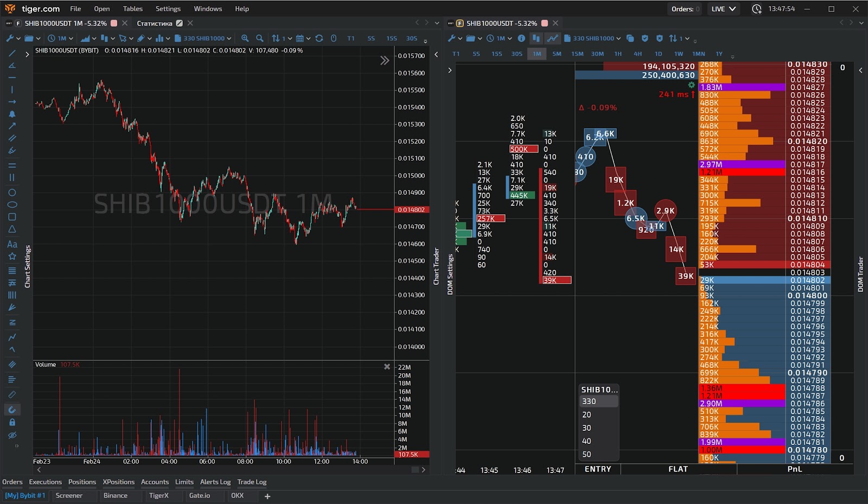
Task: Toggle hide drawings eye icon
Action: [12, 435]
